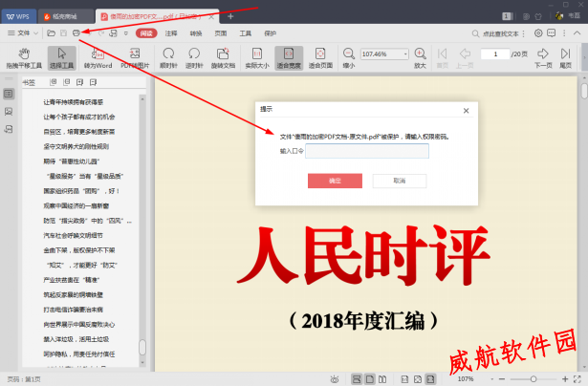
Task: Click the page number input field
Action: (495, 54)
